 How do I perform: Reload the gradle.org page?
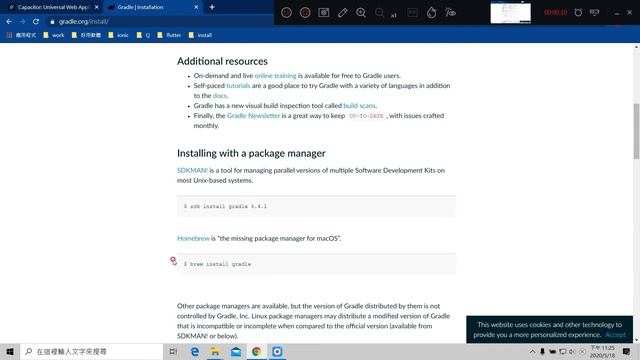pyautogui.click(x=36, y=22)
